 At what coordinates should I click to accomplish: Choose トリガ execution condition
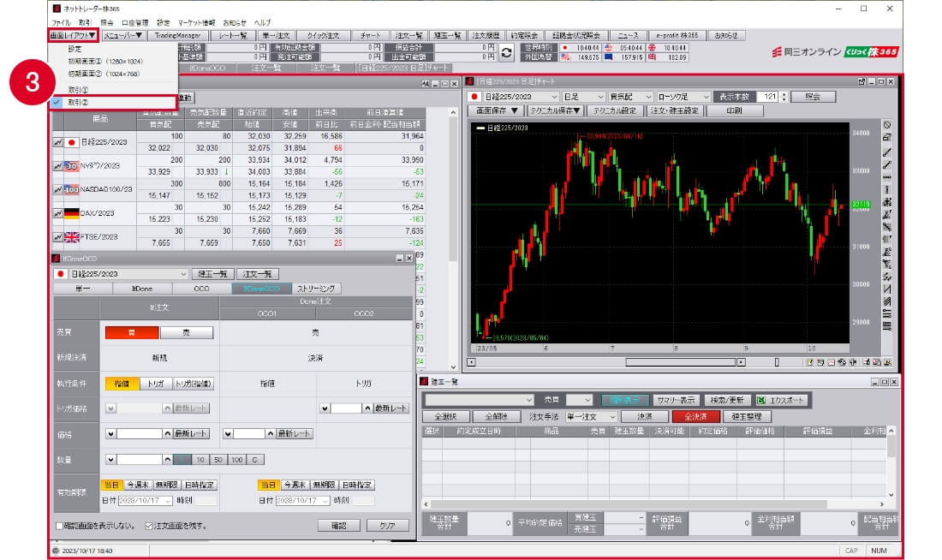point(156,384)
